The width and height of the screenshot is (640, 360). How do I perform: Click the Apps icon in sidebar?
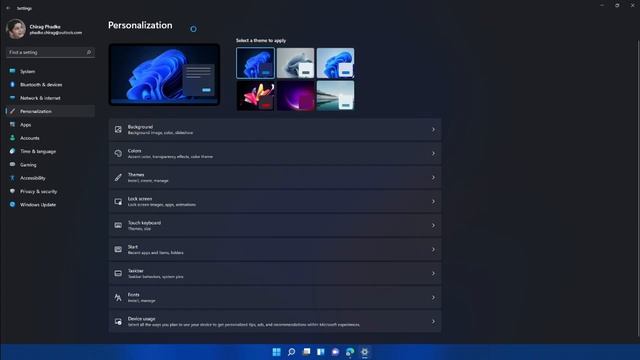(12, 124)
